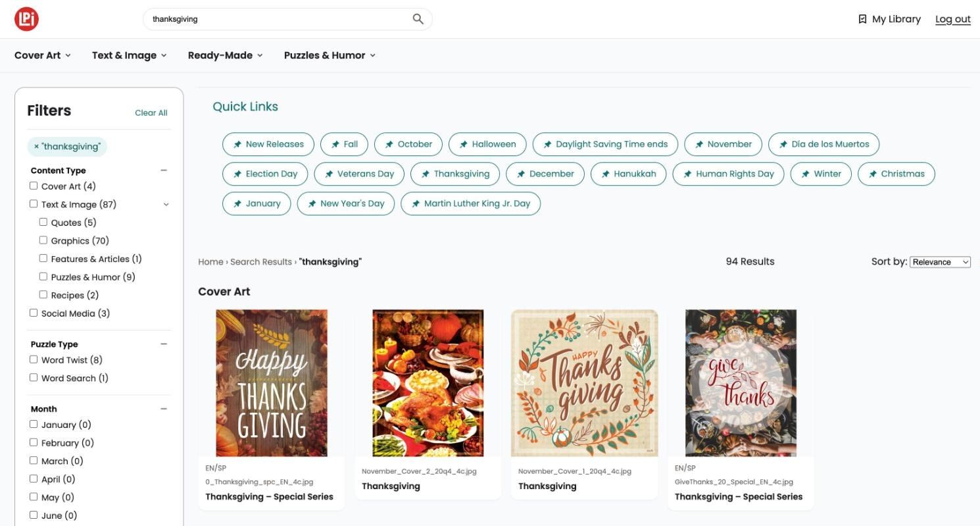Click the pin icon on Hanukkah chip
Screen dimensions: 980x526
[x=606, y=174]
